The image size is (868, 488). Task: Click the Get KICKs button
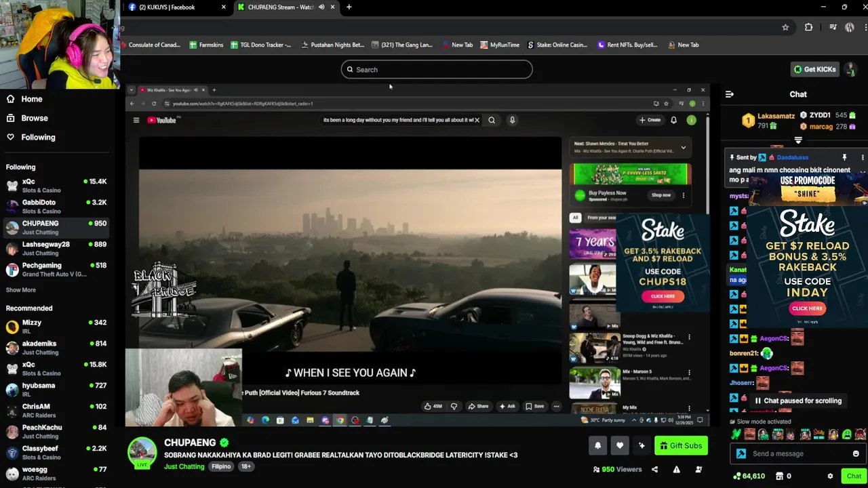[x=815, y=69]
